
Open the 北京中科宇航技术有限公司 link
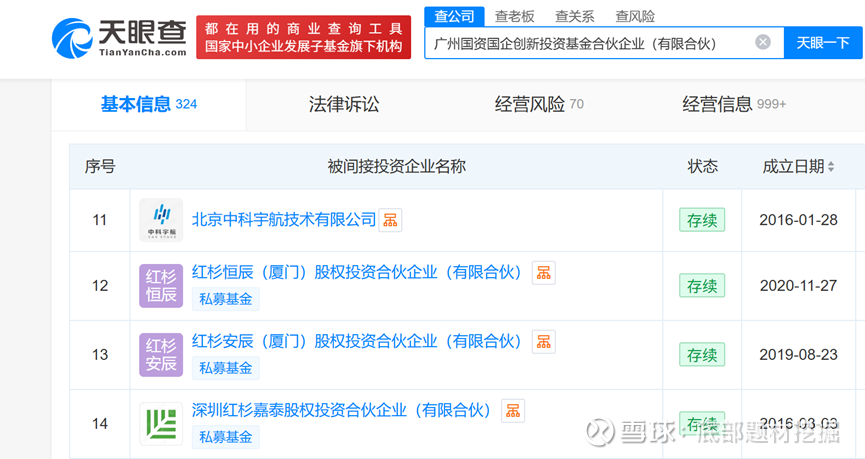pos(284,220)
